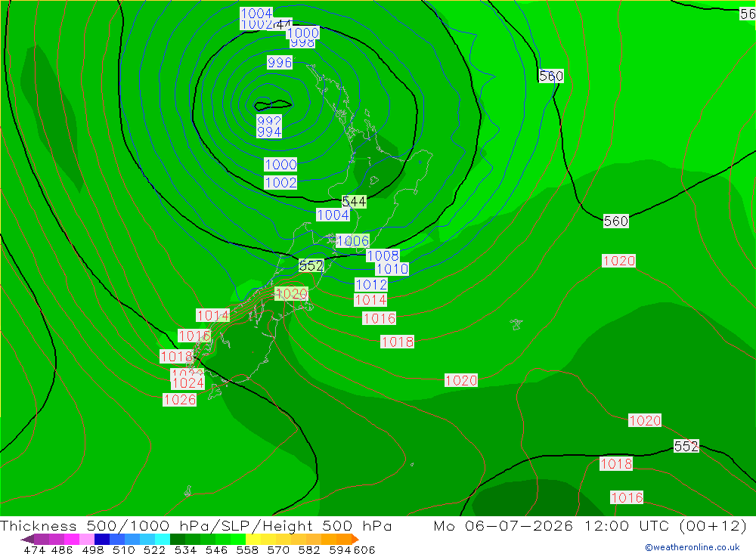The width and height of the screenshot is (756, 554).
Task: Pick the dark blue legend swatch near 510
Action: 102,539
